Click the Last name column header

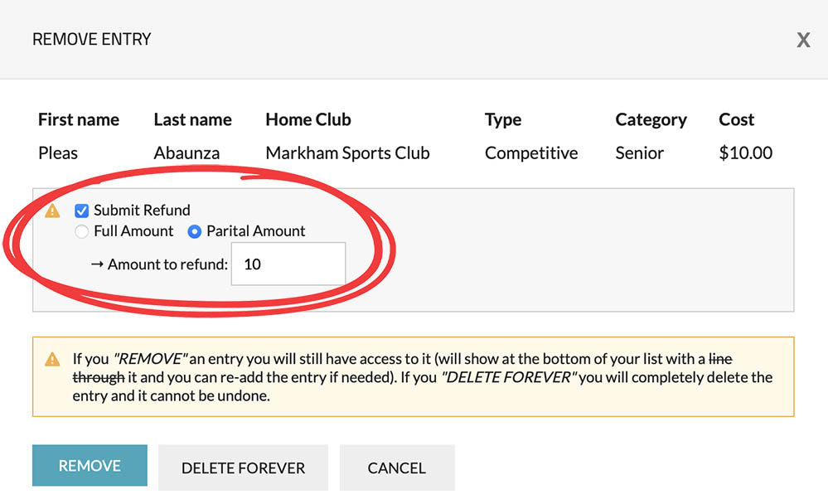pyautogui.click(x=192, y=120)
